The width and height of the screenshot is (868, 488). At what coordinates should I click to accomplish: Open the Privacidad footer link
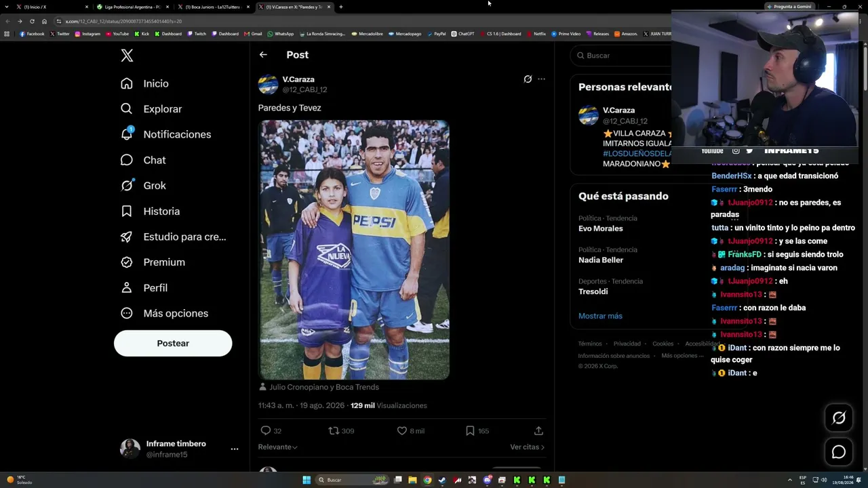tap(627, 344)
